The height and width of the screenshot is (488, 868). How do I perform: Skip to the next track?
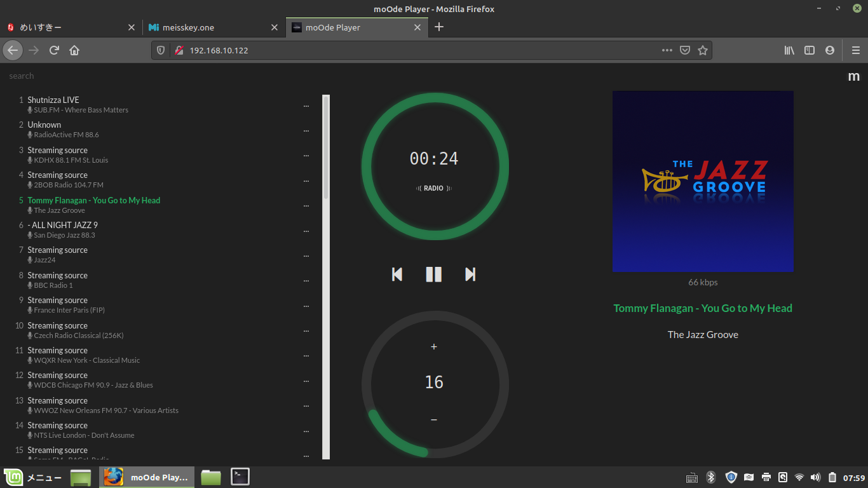point(470,274)
